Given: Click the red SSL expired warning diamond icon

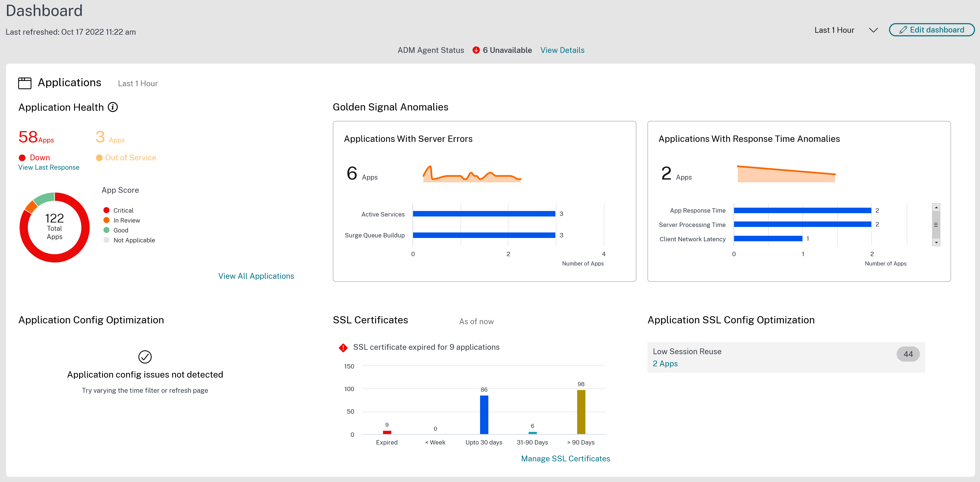Looking at the screenshot, I should click(x=343, y=347).
